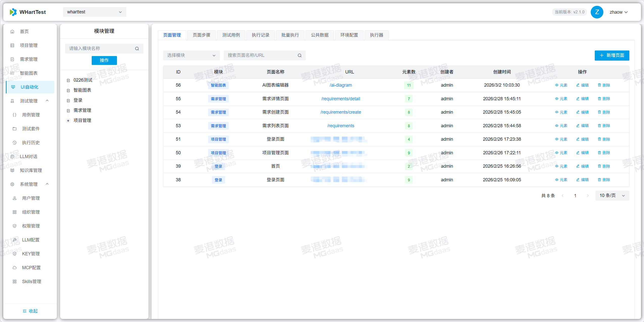Click the 新增页面 button
Screen dimensions: 644x322
click(x=612, y=55)
